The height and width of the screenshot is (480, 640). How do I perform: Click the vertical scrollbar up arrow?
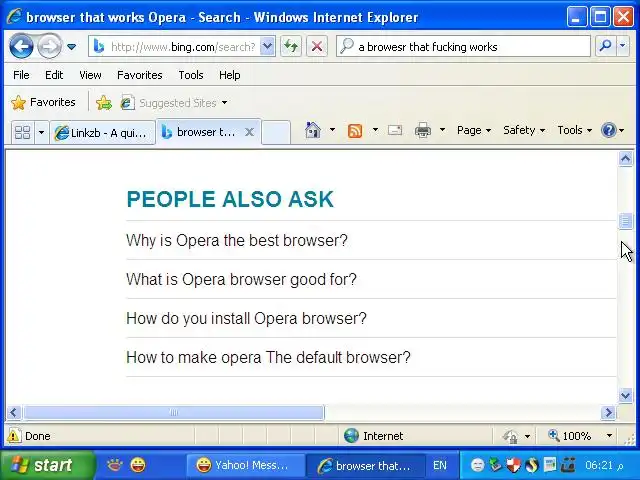click(x=625, y=158)
